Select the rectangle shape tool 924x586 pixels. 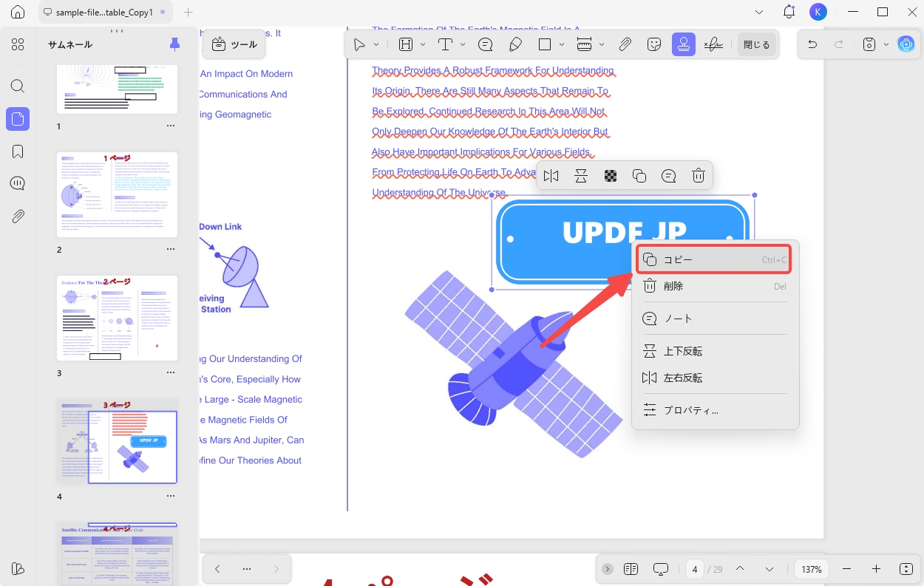click(x=545, y=44)
